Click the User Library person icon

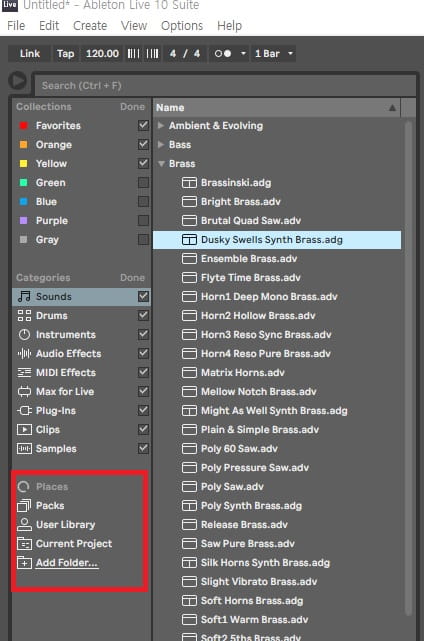click(24, 524)
